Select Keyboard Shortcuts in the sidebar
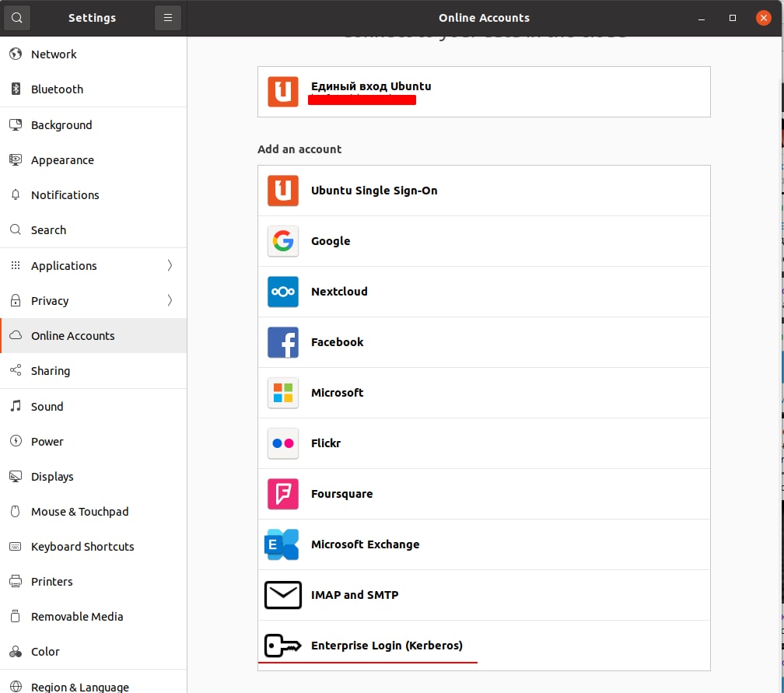 pyautogui.click(x=93, y=547)
